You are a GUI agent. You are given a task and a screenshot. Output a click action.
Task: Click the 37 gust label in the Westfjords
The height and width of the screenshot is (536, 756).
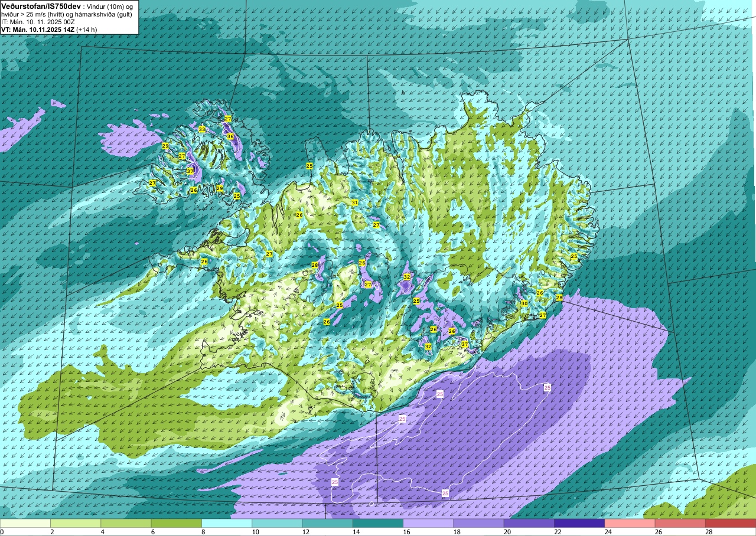[x=190, y=171]
